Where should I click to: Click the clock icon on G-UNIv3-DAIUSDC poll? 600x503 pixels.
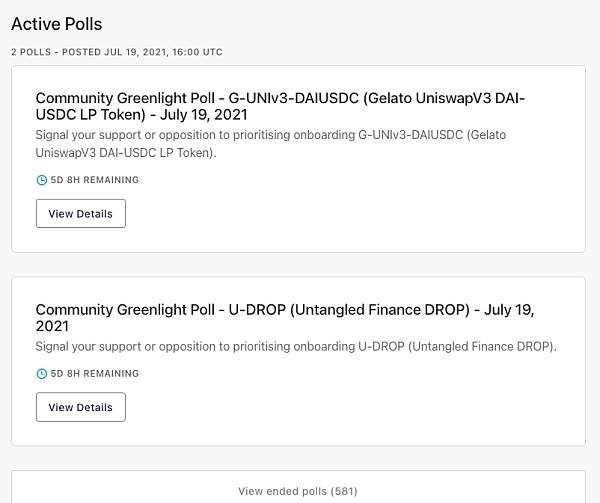[x=42, y=180]
